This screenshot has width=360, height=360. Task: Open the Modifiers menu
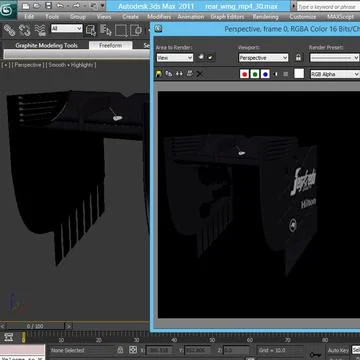(x=159, y=17)
